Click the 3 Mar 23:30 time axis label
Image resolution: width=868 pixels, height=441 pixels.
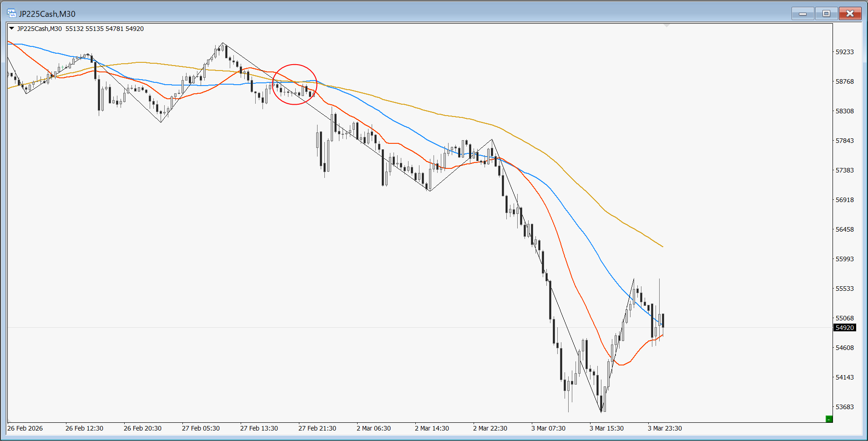(x=665, y=428)
